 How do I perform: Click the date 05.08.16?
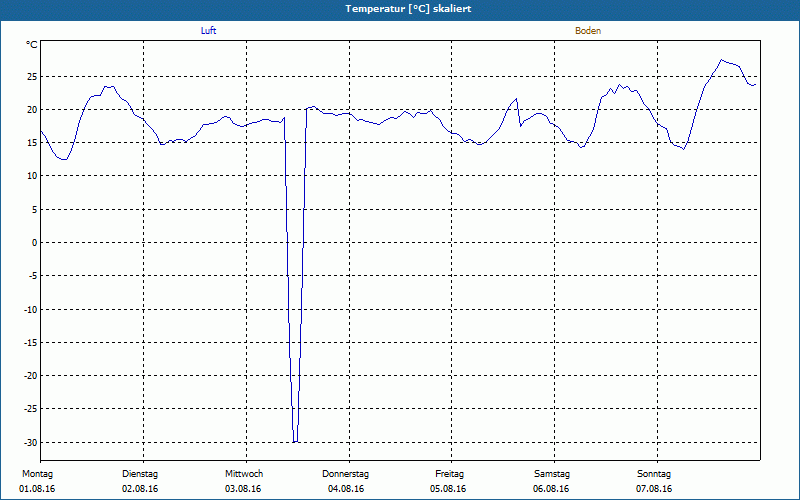[x=448, y=489]
